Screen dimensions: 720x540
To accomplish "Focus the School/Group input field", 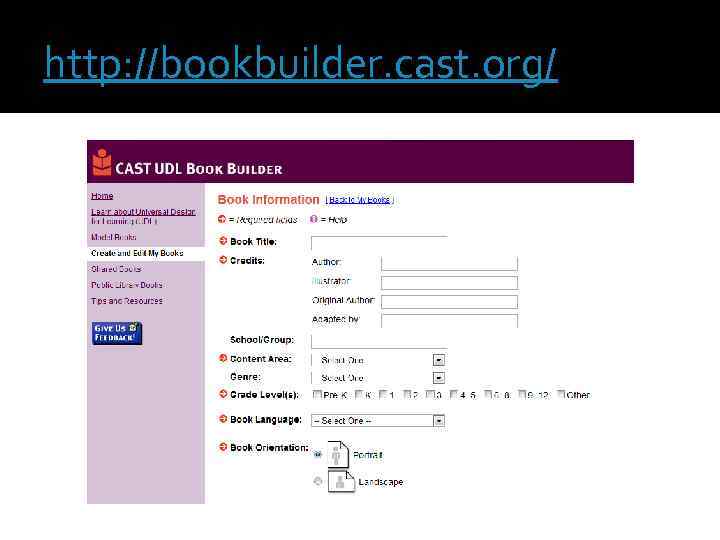I will click(x=379, y=341).
